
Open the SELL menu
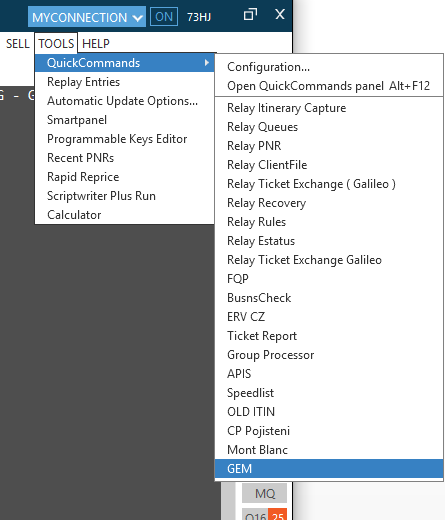(x=18, y=44)
